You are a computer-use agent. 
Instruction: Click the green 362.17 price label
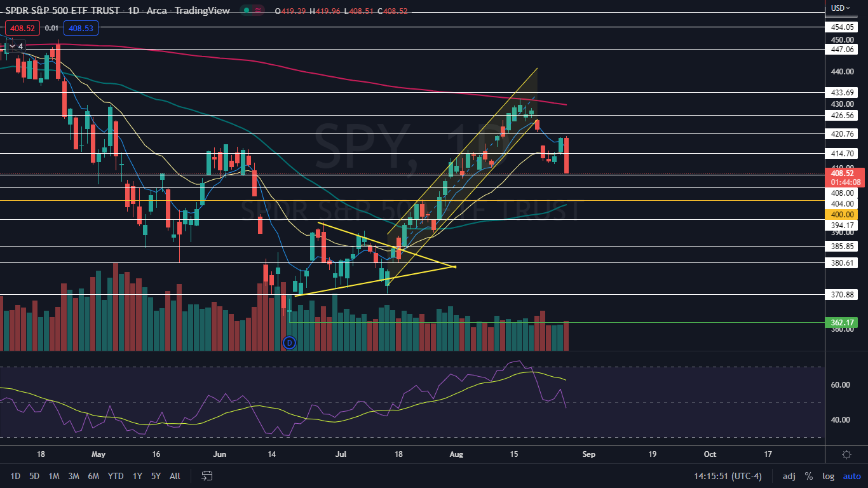840,323
